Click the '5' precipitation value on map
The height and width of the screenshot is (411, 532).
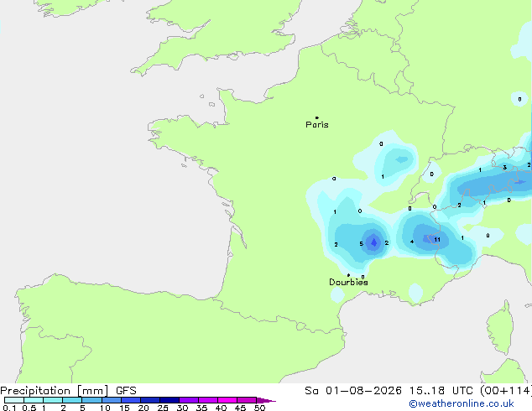coord(362,244)
